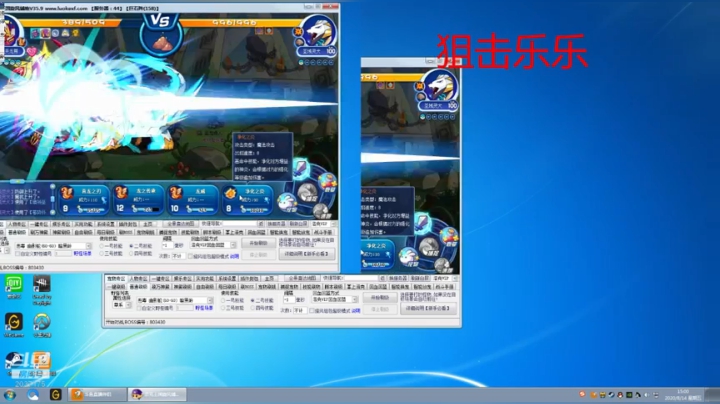Screen dimensions: 720x404
Task: Open the Windows Start orb
Action: [x=9, y=394]
